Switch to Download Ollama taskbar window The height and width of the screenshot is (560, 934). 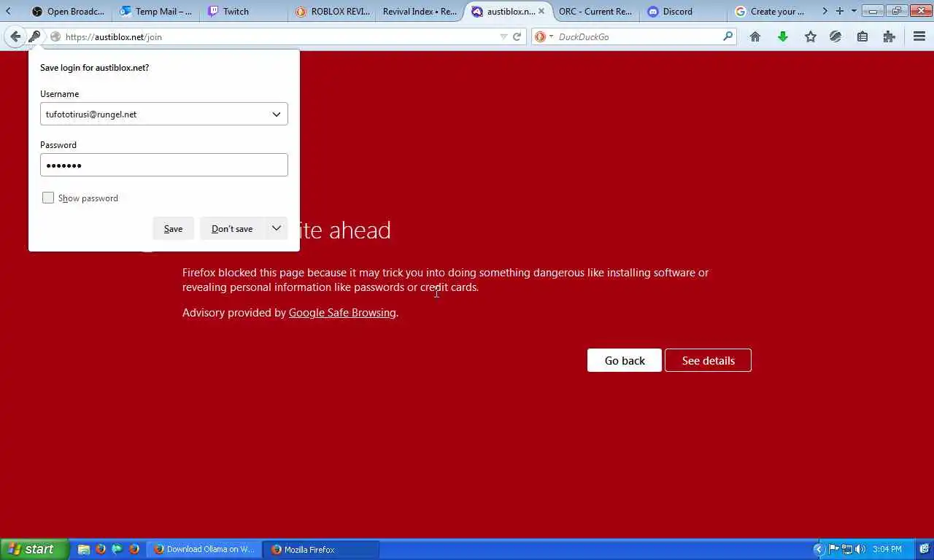(x=204, y=549)
